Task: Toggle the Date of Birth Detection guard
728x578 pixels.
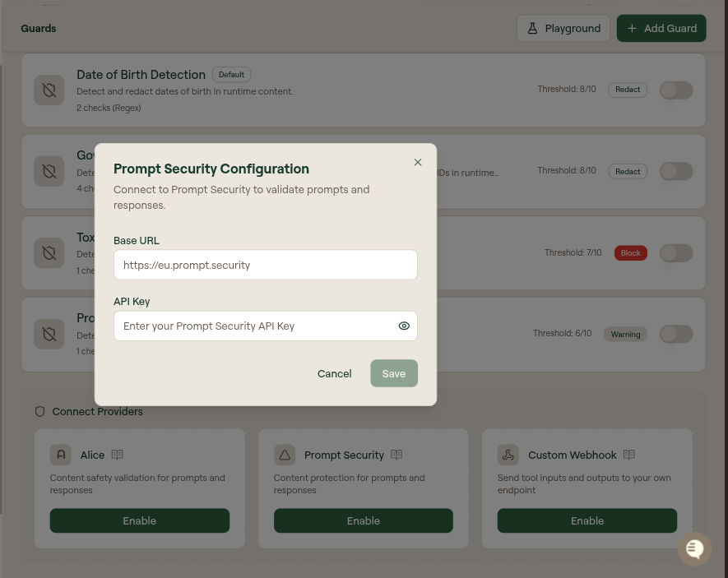Action: click(676, 90)
